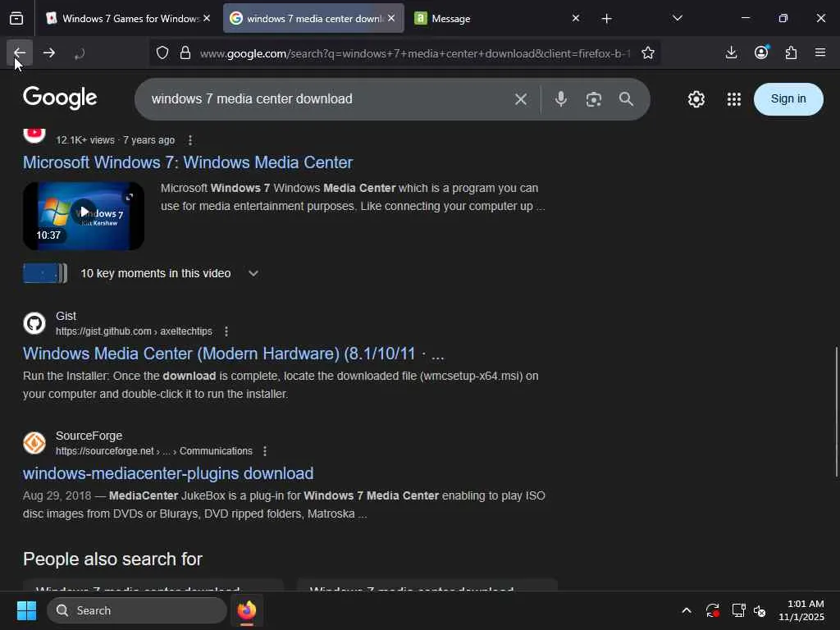Click the padlock site information icon
This screenshot has width=840, height=630.
tap(185, 53)
